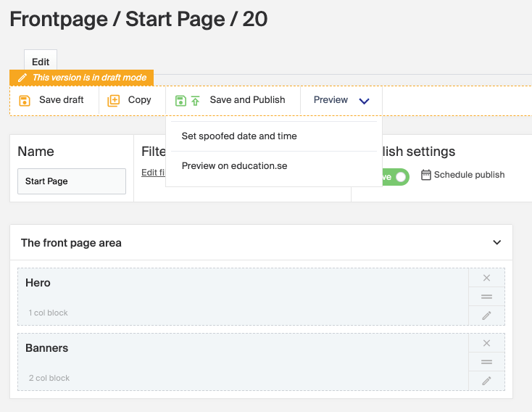Click the Save draft floppy disk icon
Screen dimensions: 532x412
coord(25,101)
